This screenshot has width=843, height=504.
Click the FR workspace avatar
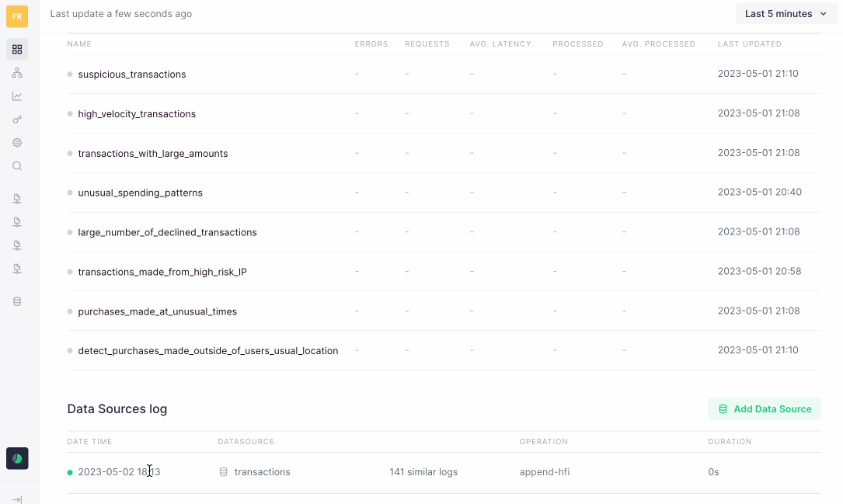tap(17, 16)
